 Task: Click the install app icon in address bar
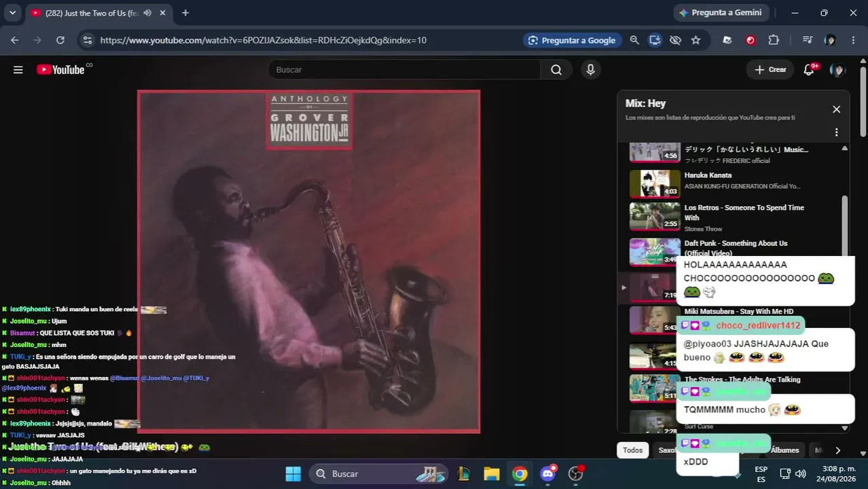click(x=655, y=40)
